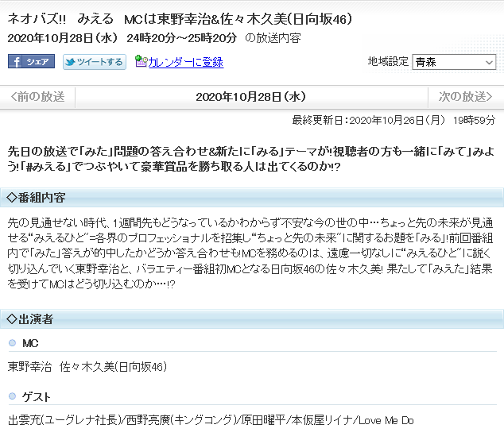Click the guest list starting with 出雲充
This screenshot has width=504, height=444.
tap(211, 420)
